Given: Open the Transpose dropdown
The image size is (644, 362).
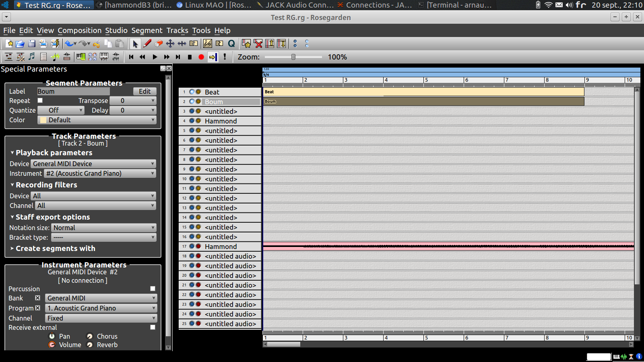Looking at the screenshot, I should [133, 101].
